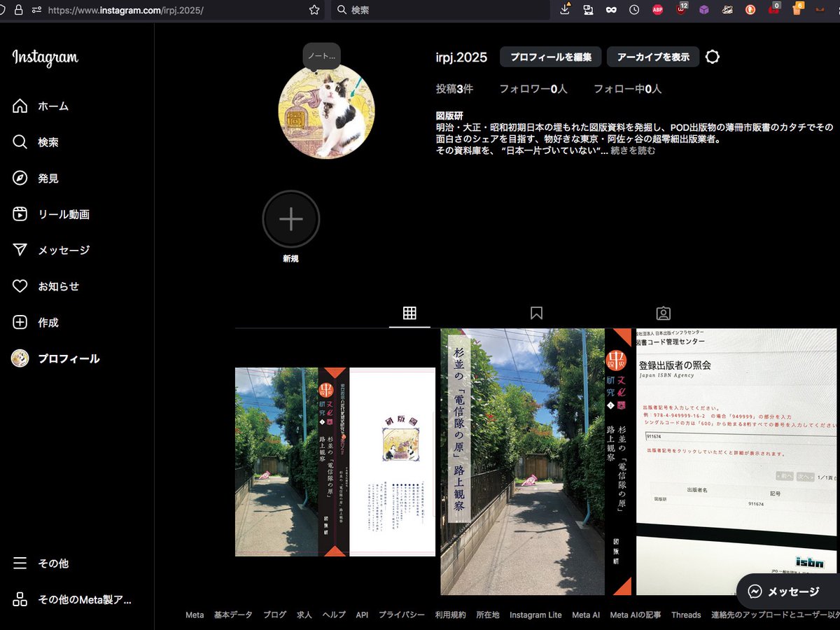Click 利用規約 footer link
The height and width of the screenshot is (630, 840).
[x=450, y=615]
